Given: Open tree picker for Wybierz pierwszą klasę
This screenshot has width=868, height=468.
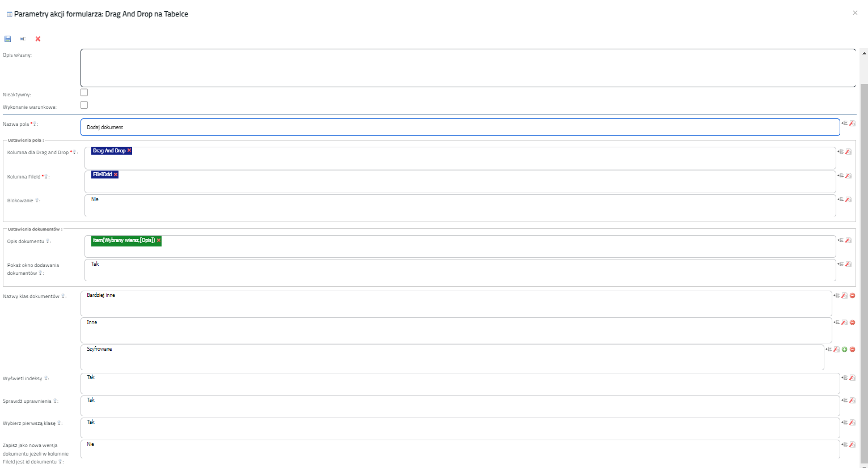Looking at the screenshot, I should click(x=844, y=423).
